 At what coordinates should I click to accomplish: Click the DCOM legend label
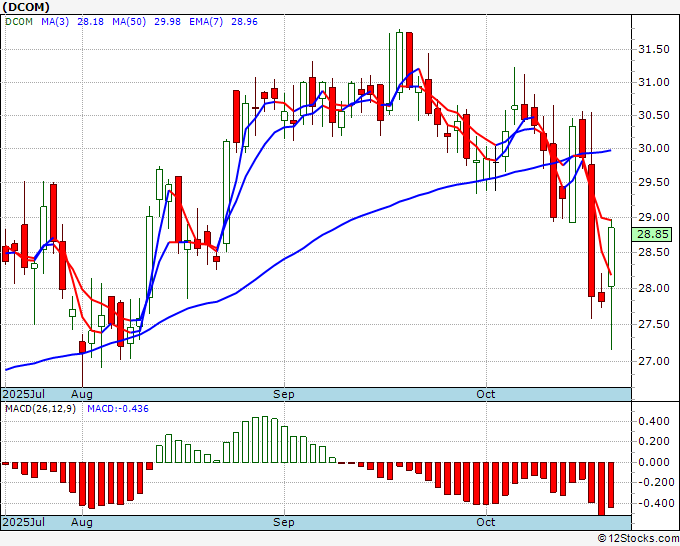[19, 22]
